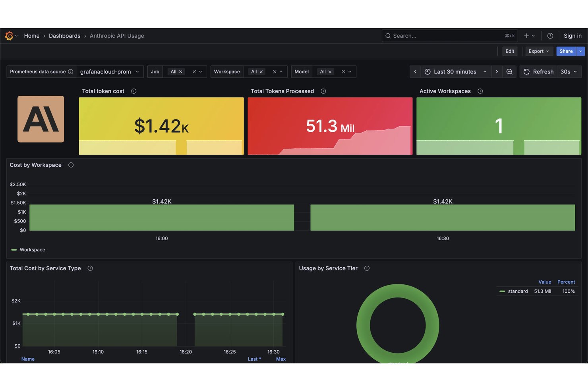Sort service type table by Name
This screenshot has height=392, width=588.
[x=28, y=359]
